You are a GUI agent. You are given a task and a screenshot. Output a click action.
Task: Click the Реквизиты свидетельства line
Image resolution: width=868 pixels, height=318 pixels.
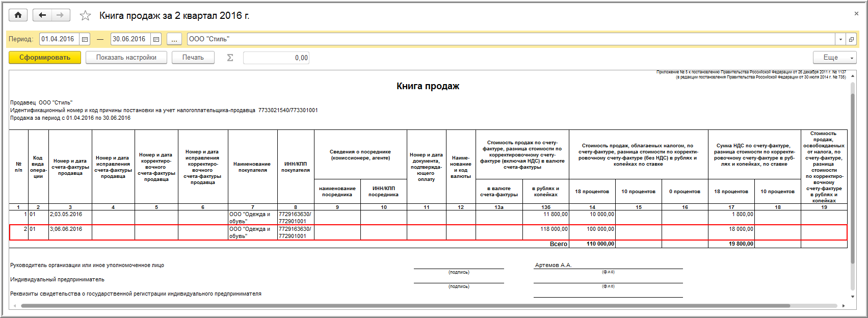pos(136,294)
